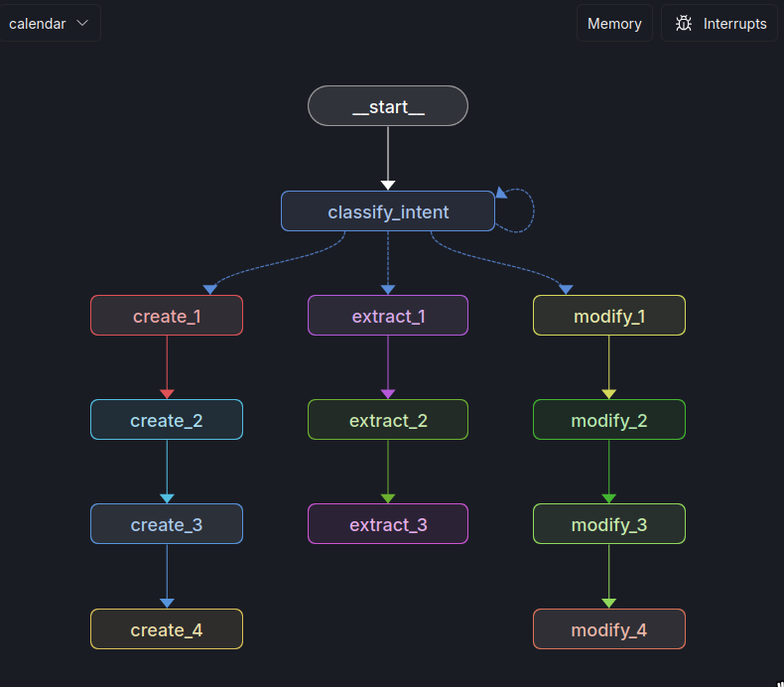The image size is (784, 687).
Task: Select the create_2 node
Action: [167, 420]
